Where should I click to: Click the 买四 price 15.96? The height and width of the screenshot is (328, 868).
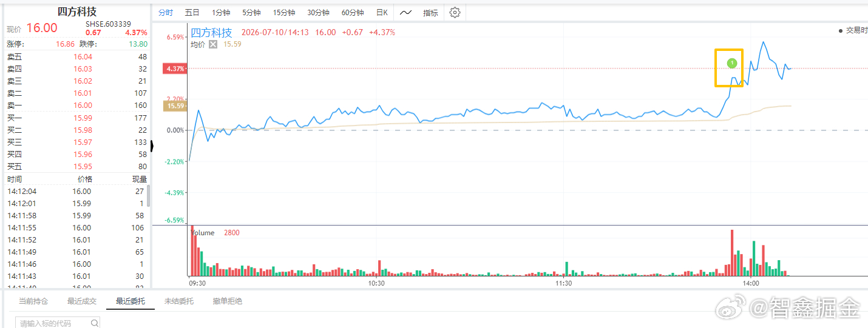click(83, 155)
